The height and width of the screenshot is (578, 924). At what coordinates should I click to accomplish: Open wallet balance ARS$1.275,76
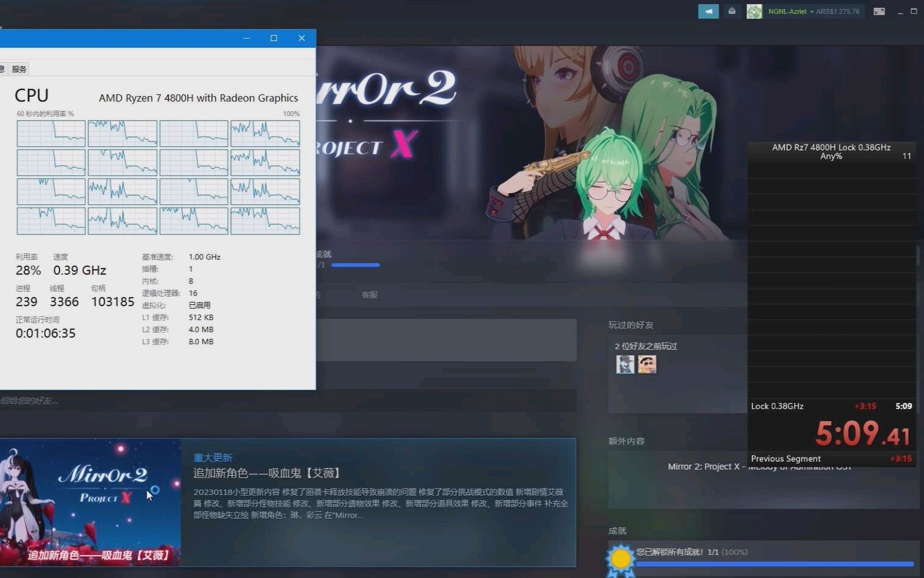838,11
